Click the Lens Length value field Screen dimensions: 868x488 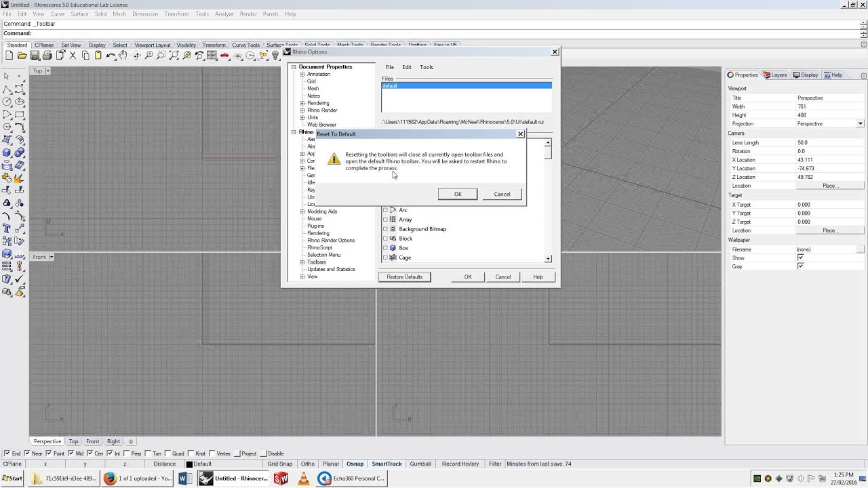[x=830, y=143]
